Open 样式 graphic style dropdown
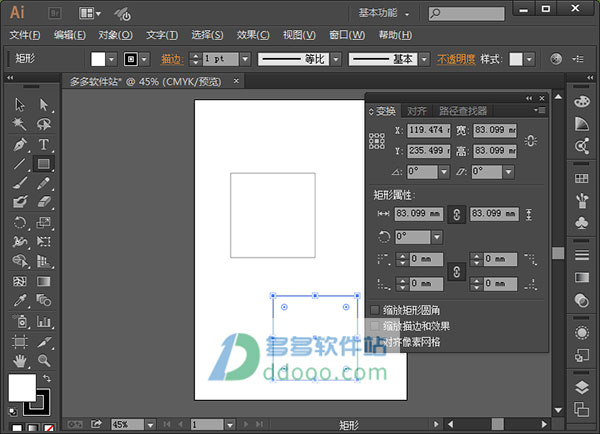This screenshot has width=600, height=434. (529, 59)
